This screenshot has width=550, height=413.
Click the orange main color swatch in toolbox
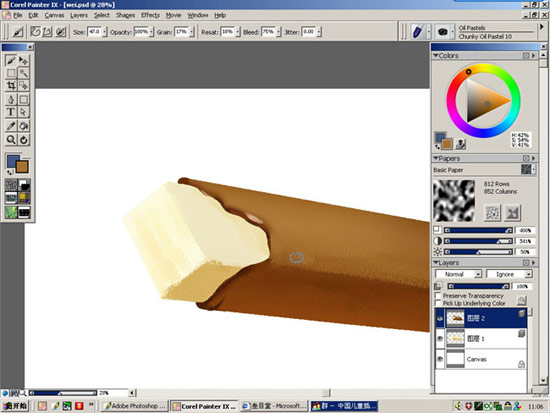click(x=22, y=167)
